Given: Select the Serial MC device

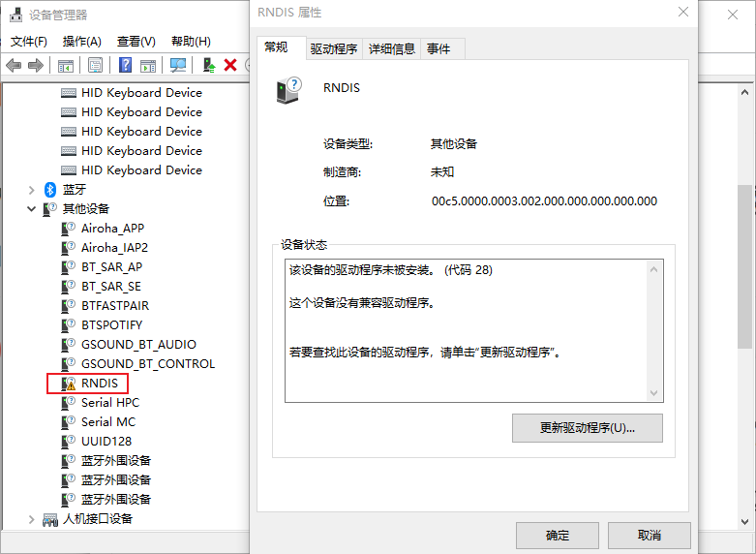Looking at the screenshot, I should tap(108, 421).
